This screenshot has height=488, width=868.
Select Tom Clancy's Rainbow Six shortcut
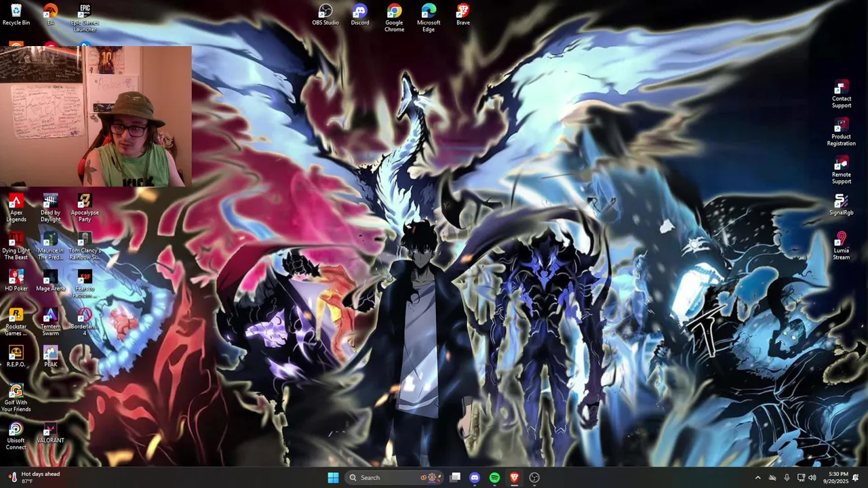(85, 246)
